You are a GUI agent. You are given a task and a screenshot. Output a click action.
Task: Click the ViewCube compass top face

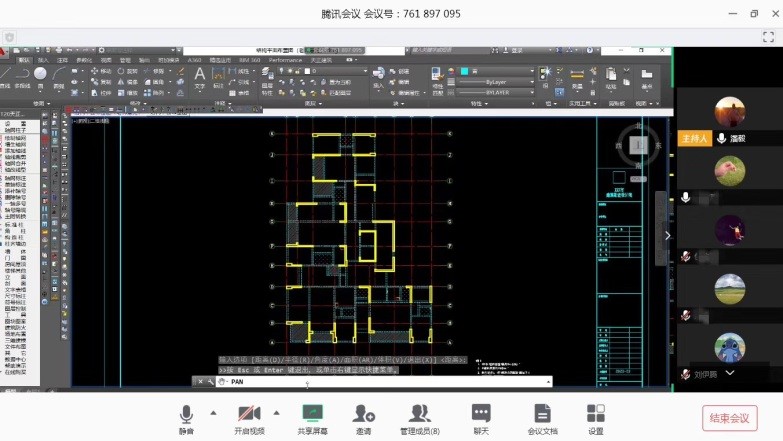[641, 146]
